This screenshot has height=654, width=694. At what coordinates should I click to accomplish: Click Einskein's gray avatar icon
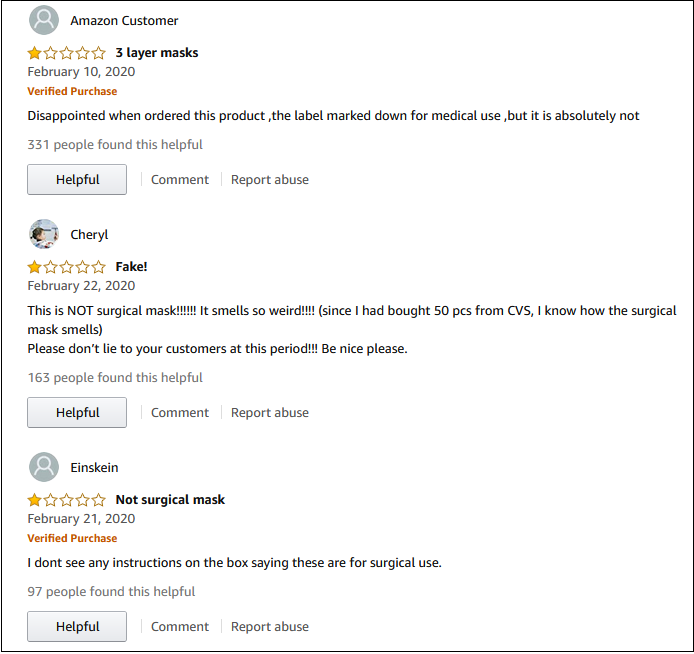[44, 467]
